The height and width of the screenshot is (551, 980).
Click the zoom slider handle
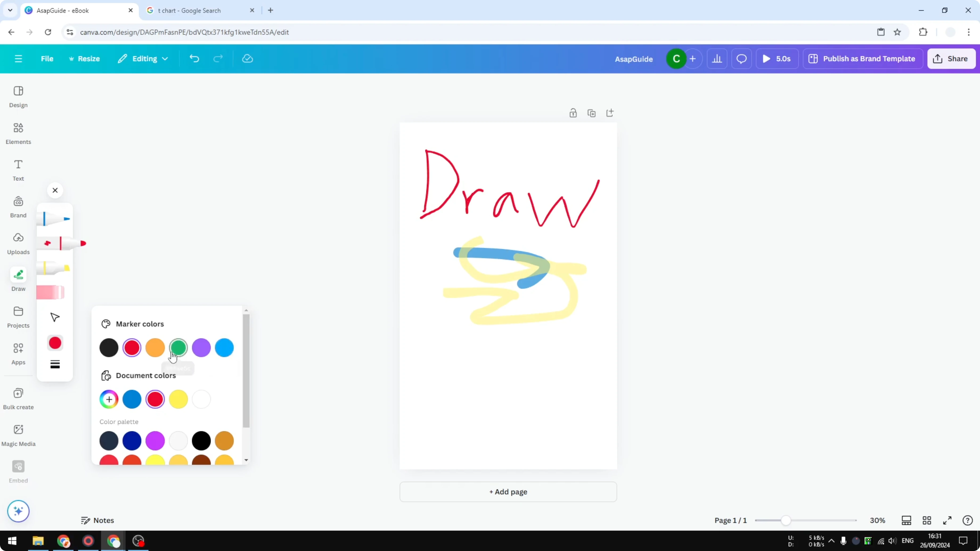tap(786, 520)
